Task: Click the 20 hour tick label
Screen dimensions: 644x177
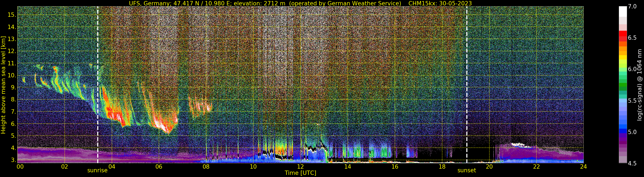Action: tap(489, 166)
